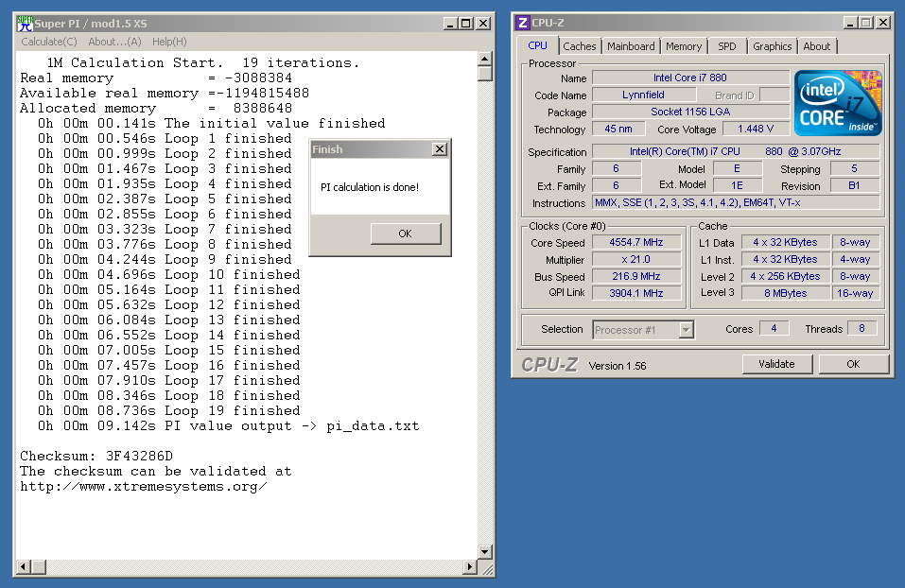Click the Super PI horizontal scrollbar left arrow
905x588 pixels.
tap(23, 567)
